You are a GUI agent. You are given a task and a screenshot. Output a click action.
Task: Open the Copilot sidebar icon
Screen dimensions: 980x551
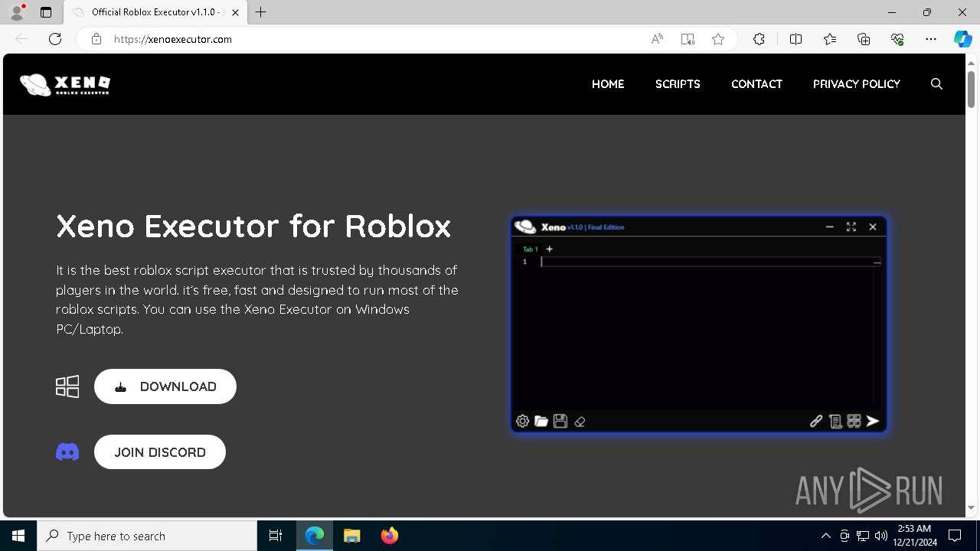click(x=962, y=39)
